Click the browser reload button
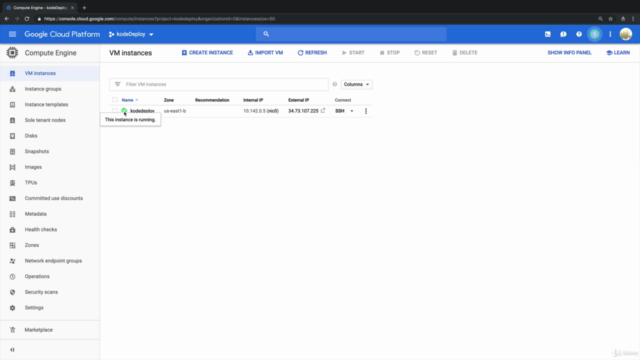Screen dimensions: 640x360 point(27,19)
